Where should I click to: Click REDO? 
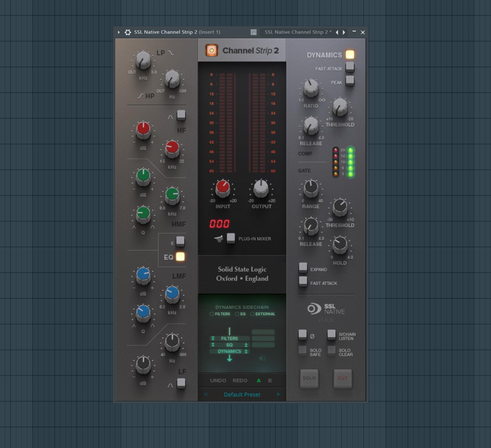click(x=240, y=380)
